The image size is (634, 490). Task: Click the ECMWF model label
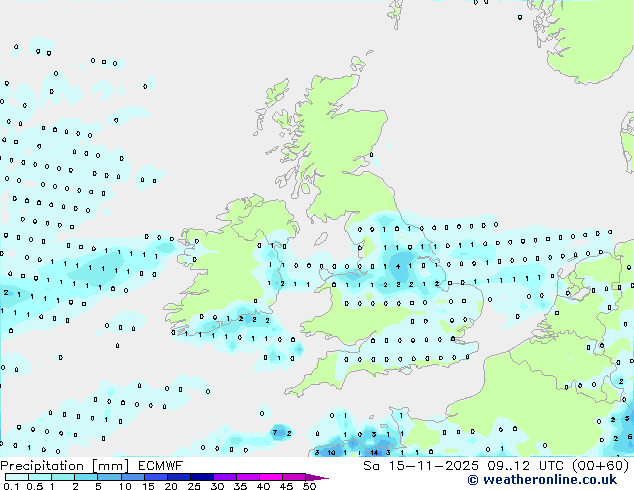point(161,466)
